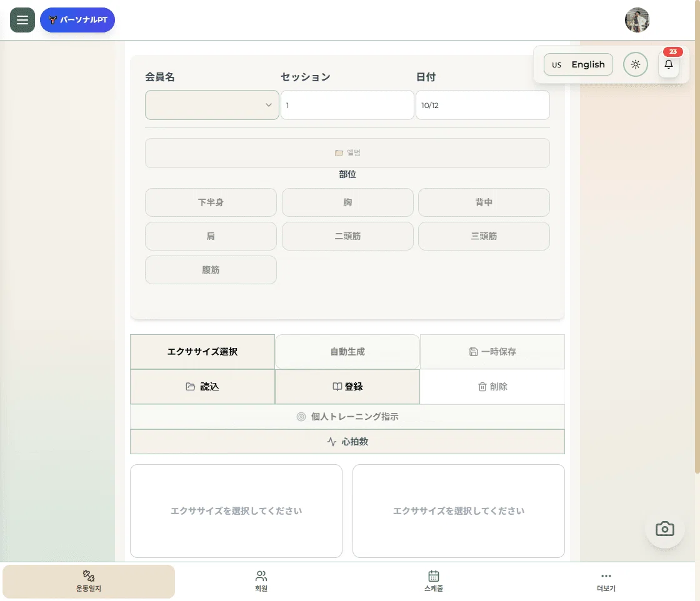The image size is (700, 601).
Task: Open the hamburger menu
Action: point(22,19)
